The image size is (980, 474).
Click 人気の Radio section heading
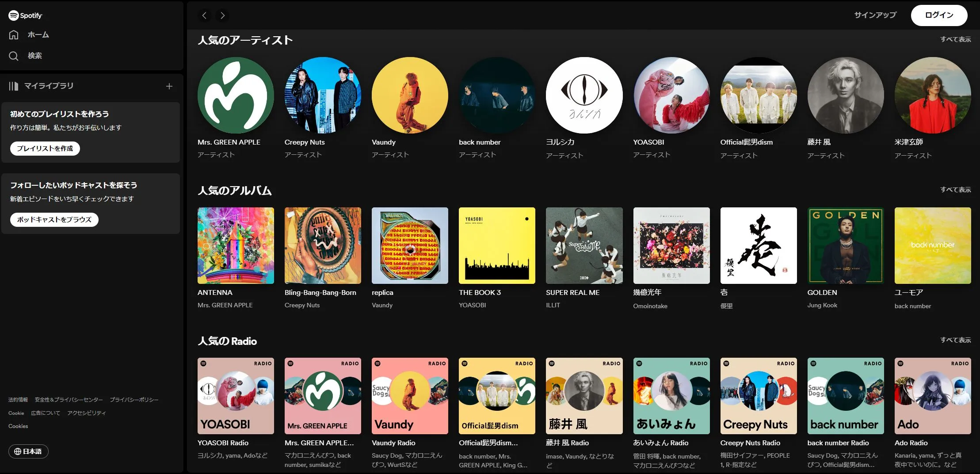click(227, 341)
